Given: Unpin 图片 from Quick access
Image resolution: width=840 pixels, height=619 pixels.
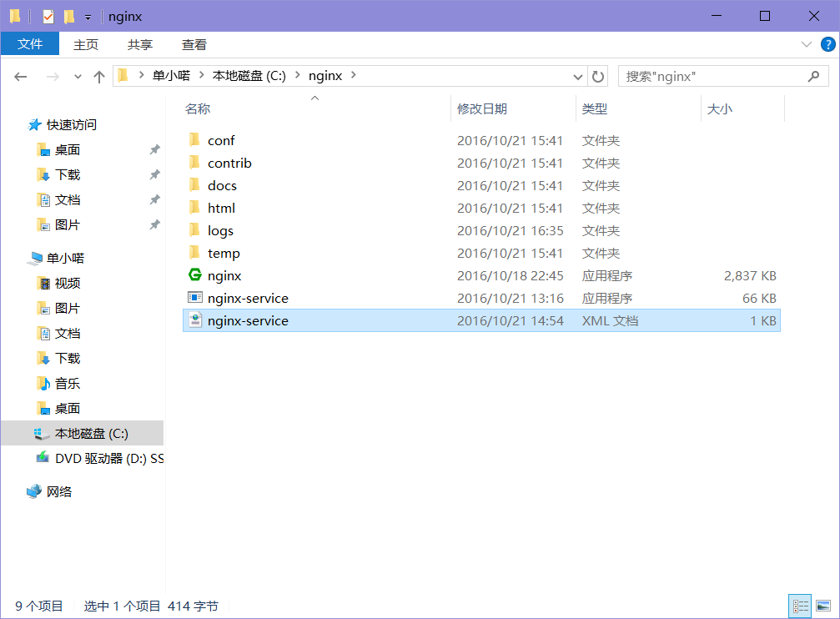Looking at the screenshot, I should click(155, 224).
